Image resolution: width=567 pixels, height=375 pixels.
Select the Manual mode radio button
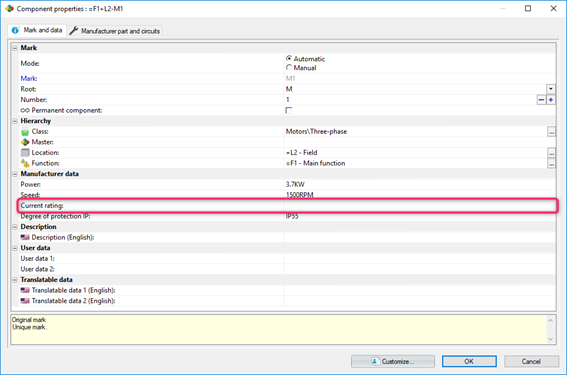(x=289, y=67)
